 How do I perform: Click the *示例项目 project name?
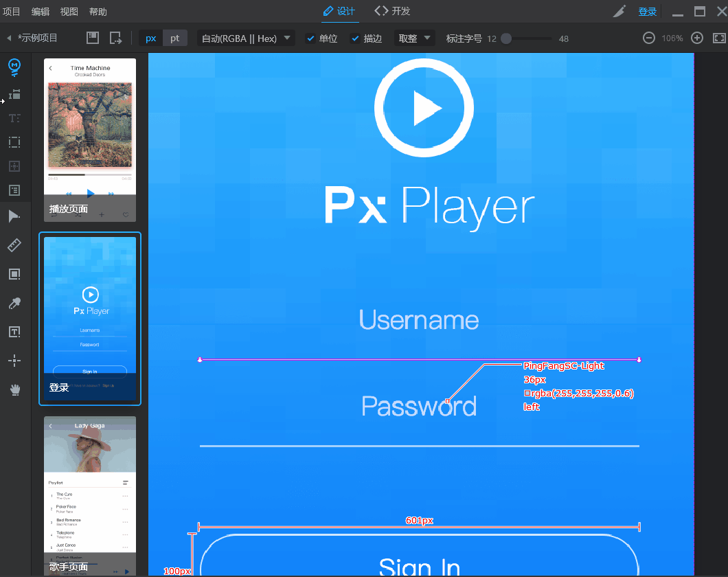point(38,38)
